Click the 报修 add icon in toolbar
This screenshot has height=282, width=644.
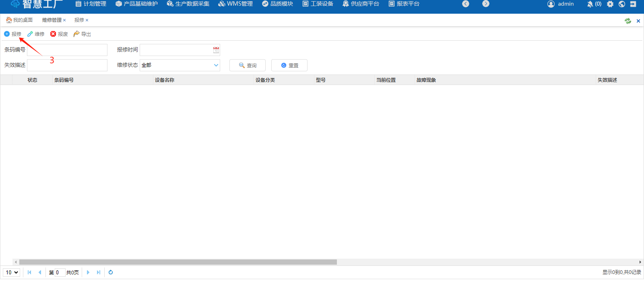coord(7,34)
